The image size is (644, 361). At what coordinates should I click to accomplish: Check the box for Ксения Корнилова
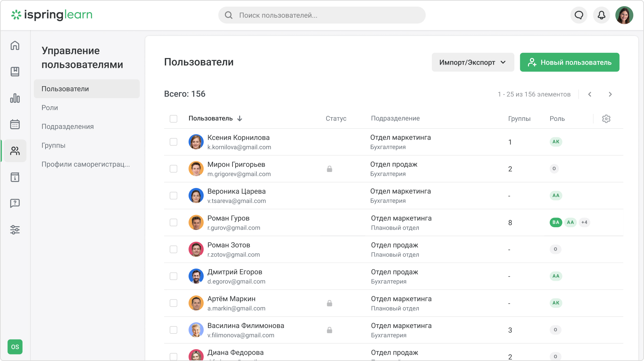tap(173, 142)
